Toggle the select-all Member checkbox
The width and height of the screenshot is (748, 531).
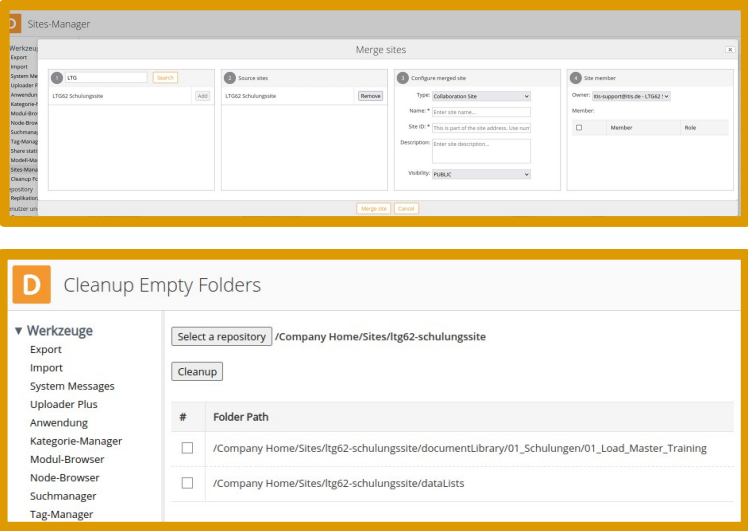pos(579,128)
